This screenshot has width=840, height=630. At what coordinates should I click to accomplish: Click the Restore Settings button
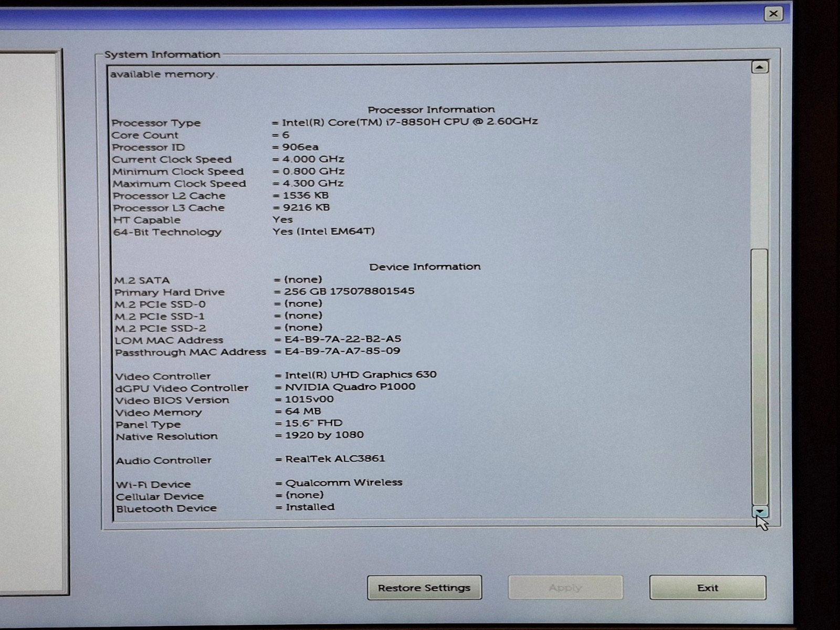[x=424, y=587]
